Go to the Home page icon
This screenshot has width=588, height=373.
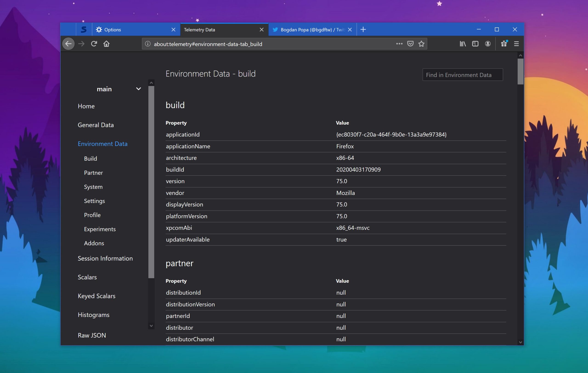[107, 44]
